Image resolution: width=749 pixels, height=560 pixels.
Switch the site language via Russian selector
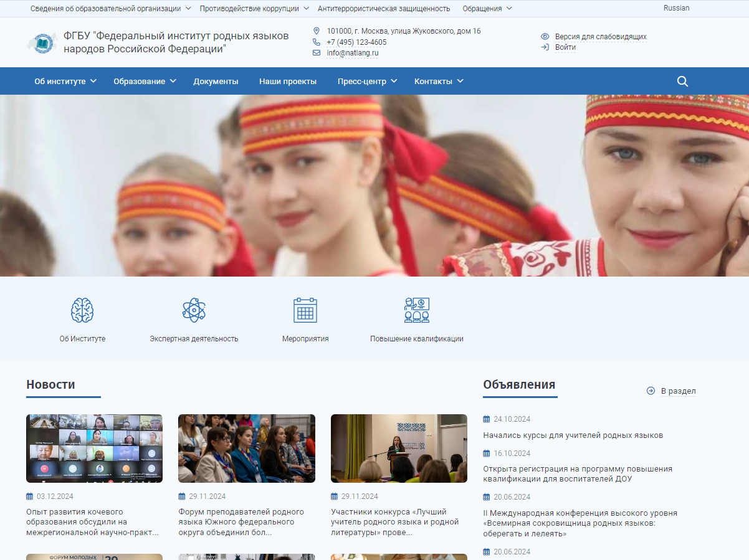pyautogui.click(x=676, y=8)
